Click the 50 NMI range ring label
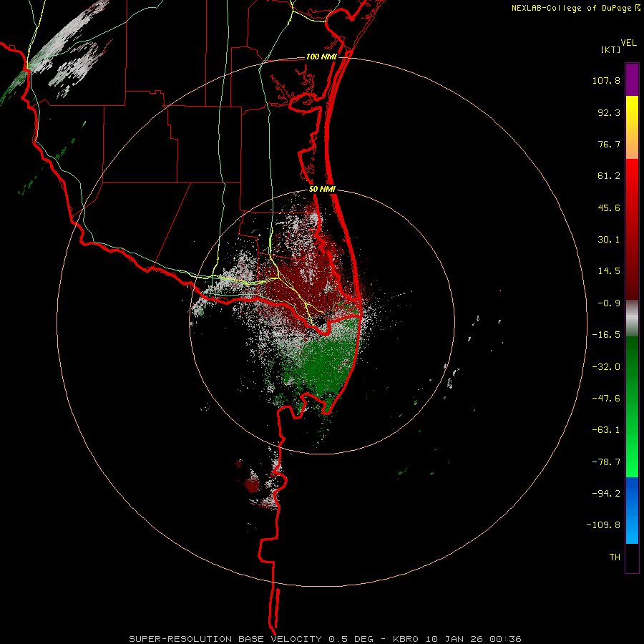The height and width of the screenshot is (644, 644). point(322,190)
